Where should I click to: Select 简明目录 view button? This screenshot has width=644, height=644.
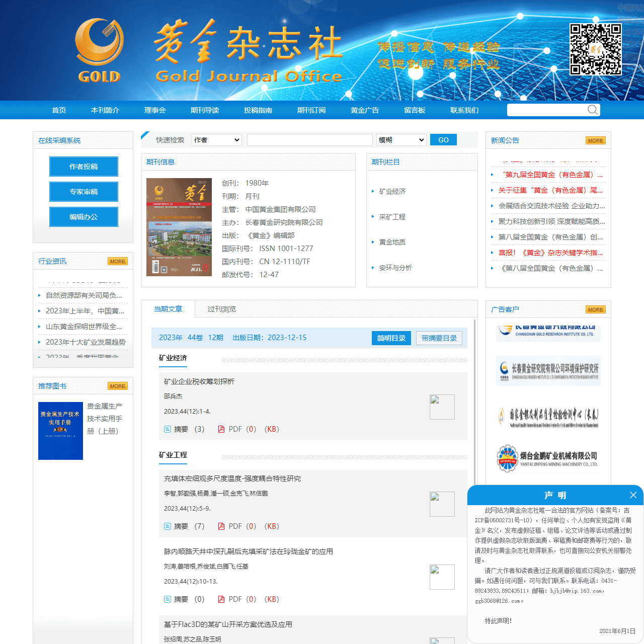click(x=391, y=338)
